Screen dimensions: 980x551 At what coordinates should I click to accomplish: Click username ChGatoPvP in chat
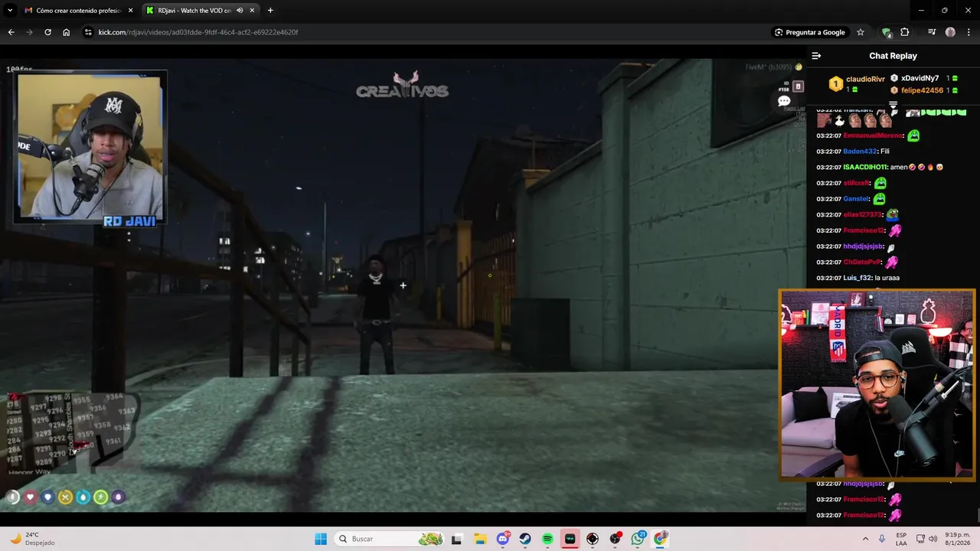[x=862, y=262]
